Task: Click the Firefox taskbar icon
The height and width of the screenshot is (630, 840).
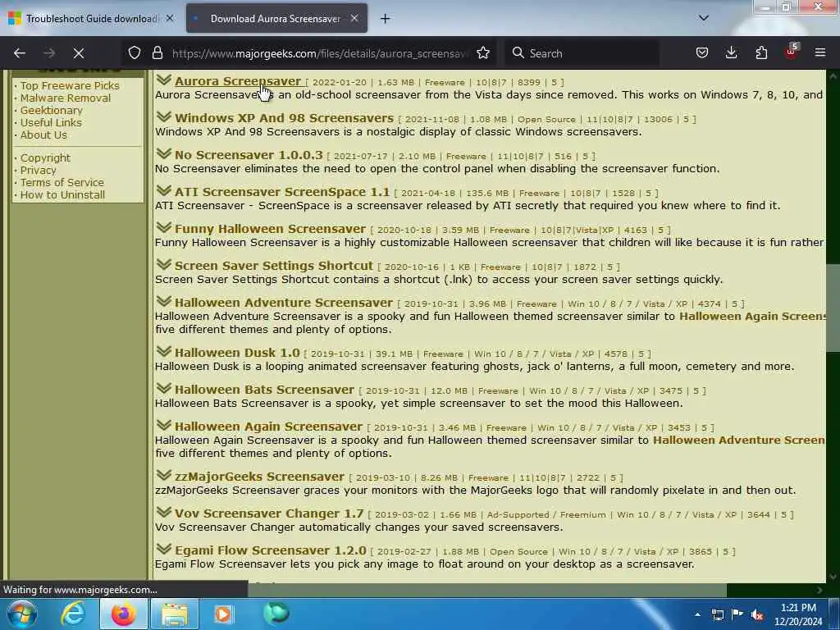Action: pos(123,614)
